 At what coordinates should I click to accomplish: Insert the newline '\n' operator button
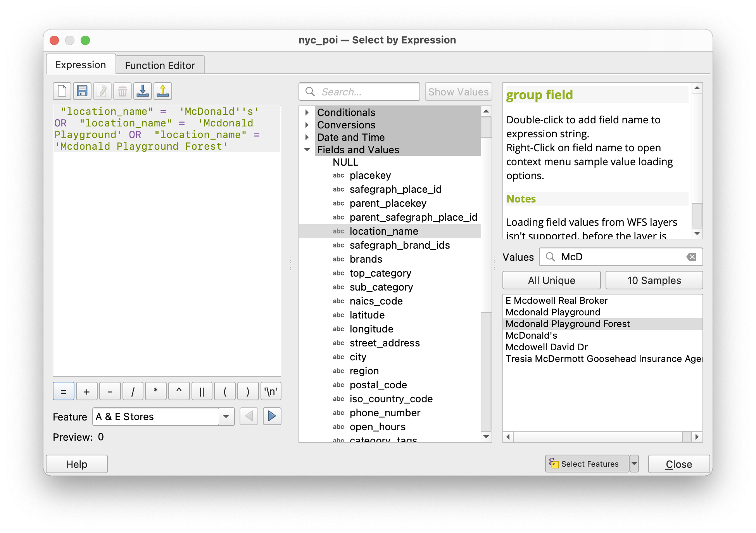[x=271, y=391]
